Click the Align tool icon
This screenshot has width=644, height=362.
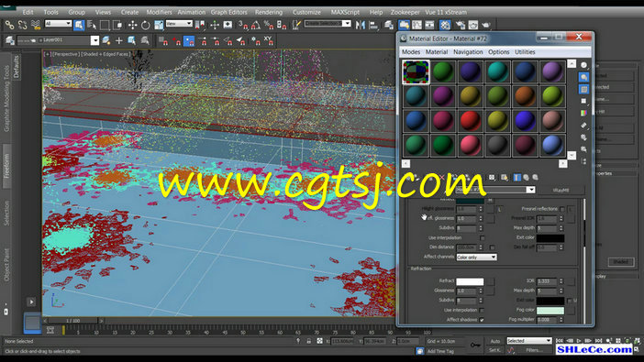click(373, 25)
